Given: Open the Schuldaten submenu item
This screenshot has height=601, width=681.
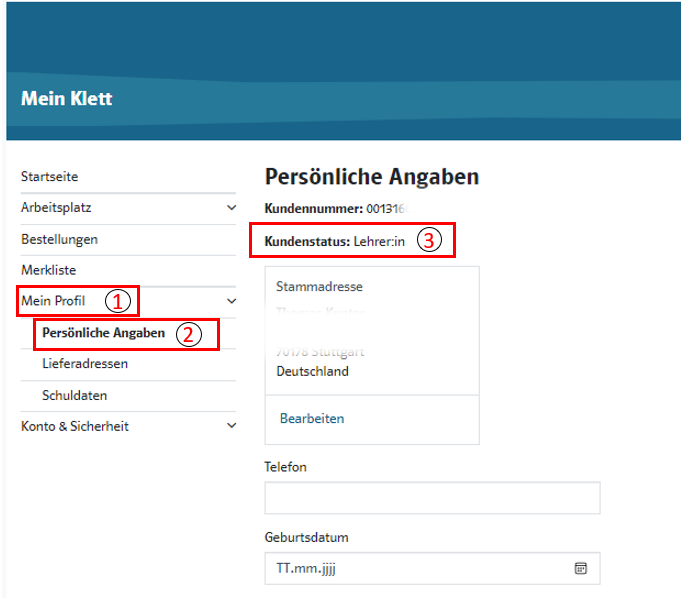Looking at the screenshot, I should pos(74,395).
